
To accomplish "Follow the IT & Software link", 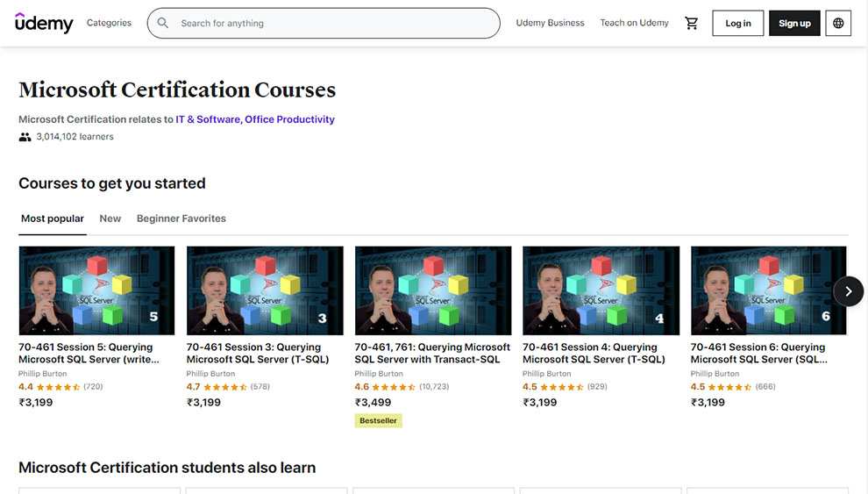I will point(207,119).
